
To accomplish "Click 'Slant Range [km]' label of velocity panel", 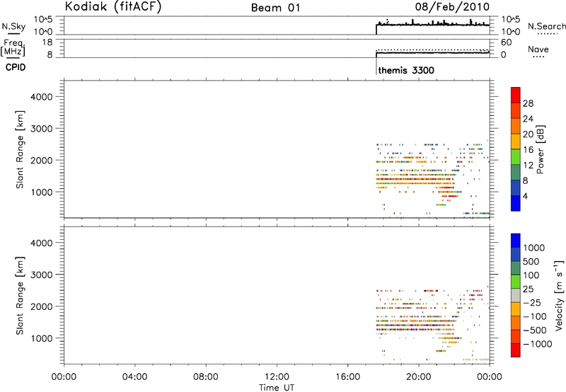I will point(20,296).
